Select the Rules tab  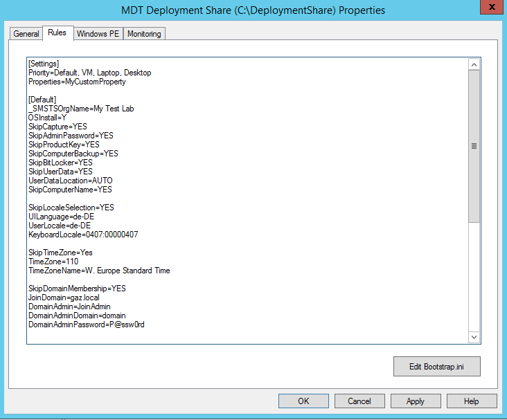point(57,33)
